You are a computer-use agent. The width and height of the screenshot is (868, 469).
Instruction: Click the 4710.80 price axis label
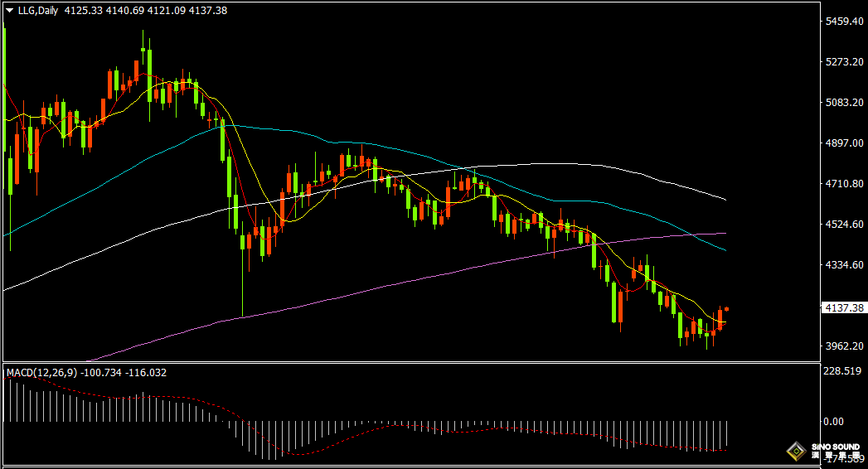coord(844,183)
